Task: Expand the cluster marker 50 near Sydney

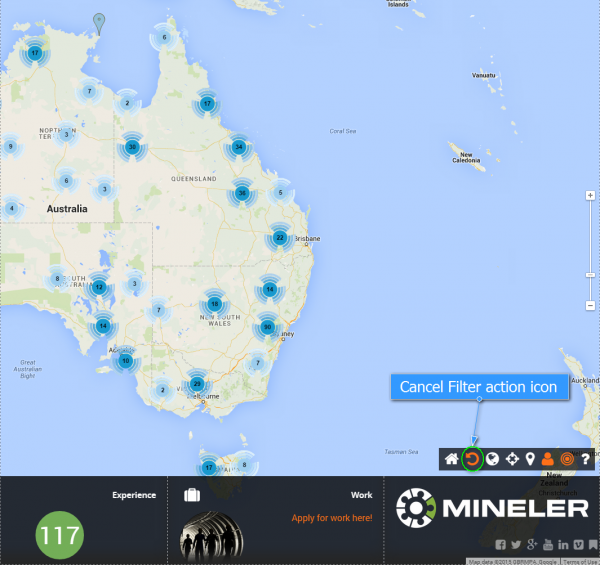Action: click(x=267, y=327)
